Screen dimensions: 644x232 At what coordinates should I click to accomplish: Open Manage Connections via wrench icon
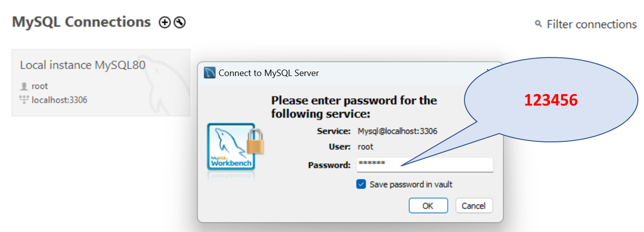point(180,22)
